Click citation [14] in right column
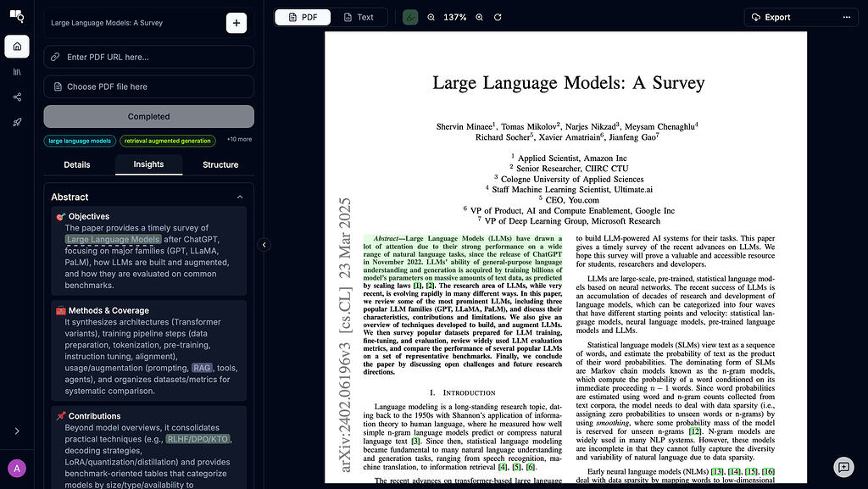Image resolution: width=868 pixels, height=489 pixels. (735, 471)
